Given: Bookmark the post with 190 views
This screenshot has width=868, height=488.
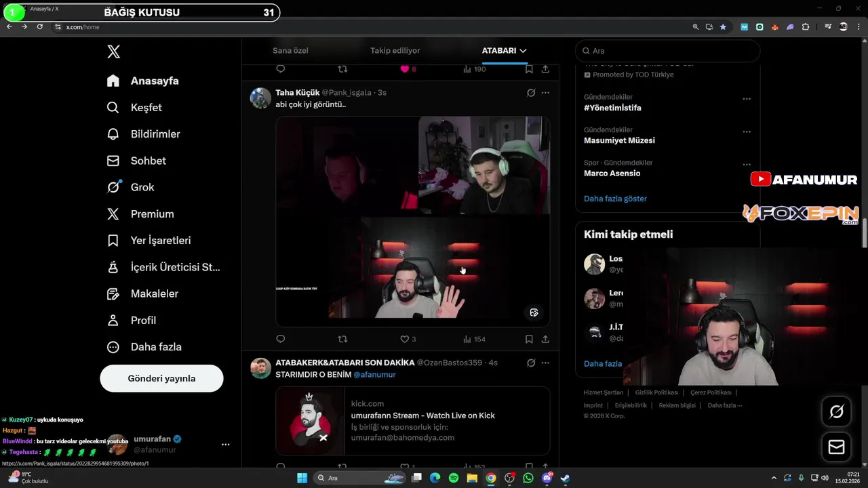Looking at the screenshot, I should click(x=529, y=69).
